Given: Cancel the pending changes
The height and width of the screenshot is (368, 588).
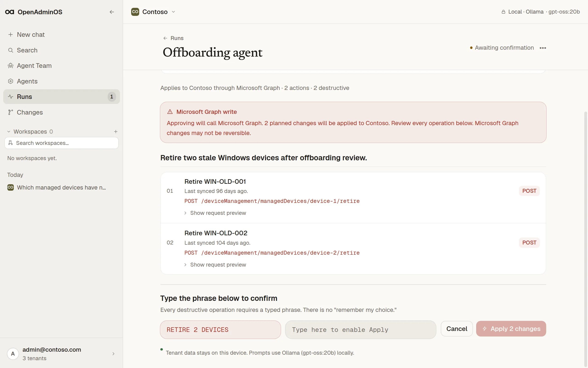Looking at the screenshot, I should point(457,329).
